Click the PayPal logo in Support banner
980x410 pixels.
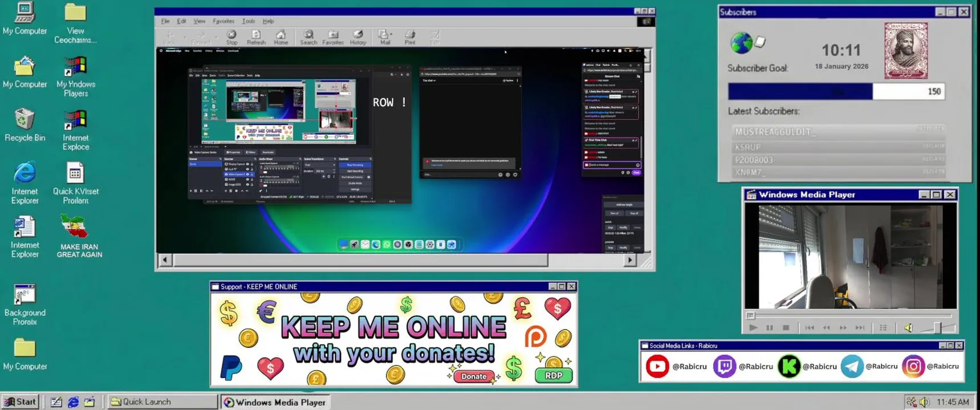click(231, 367)
